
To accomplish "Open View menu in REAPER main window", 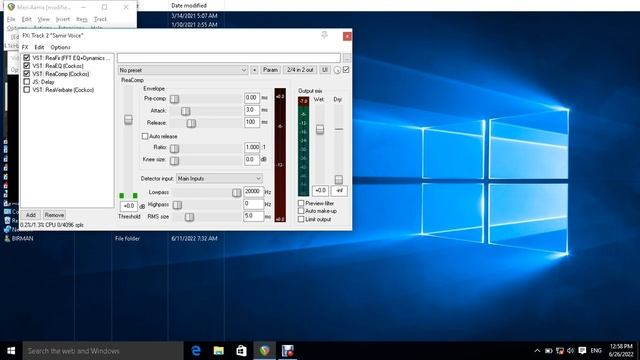I will point(43,19).
